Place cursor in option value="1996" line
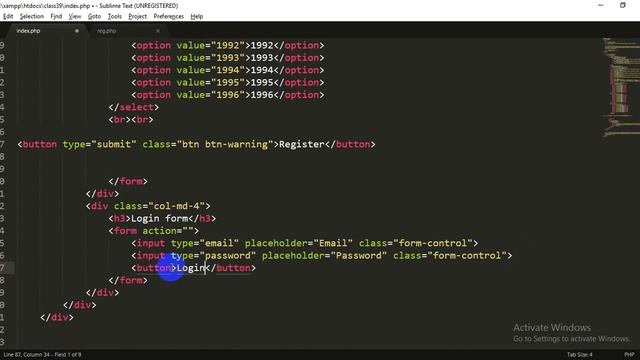 point(228,95)
